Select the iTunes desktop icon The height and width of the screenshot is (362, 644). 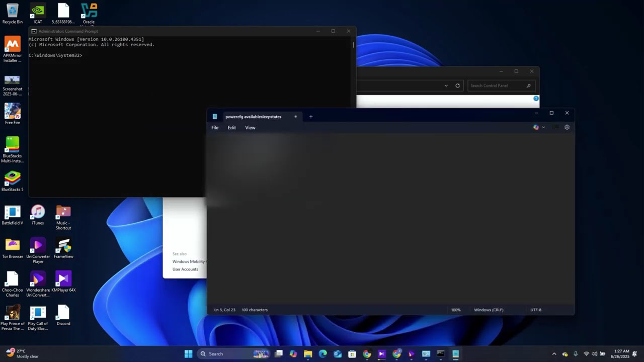(x=38, y=215)
